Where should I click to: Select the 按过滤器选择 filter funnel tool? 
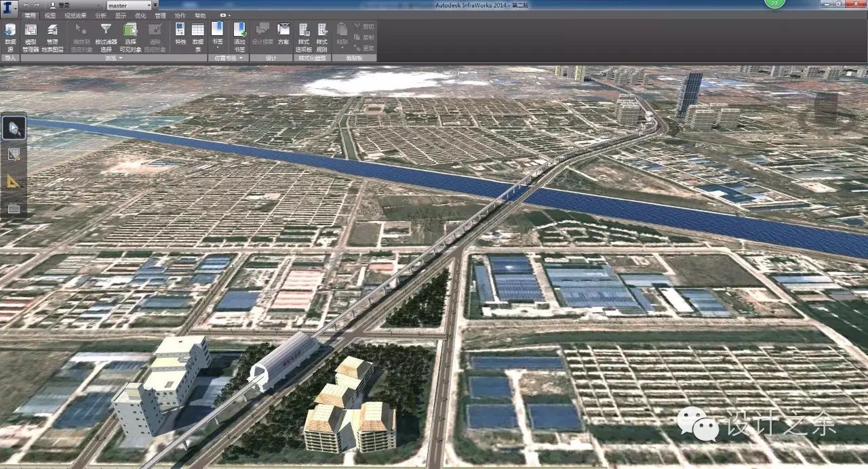(x=106, y=35)
